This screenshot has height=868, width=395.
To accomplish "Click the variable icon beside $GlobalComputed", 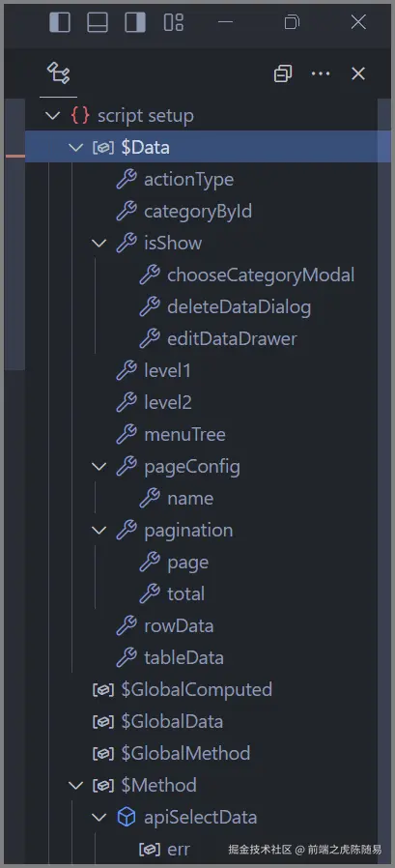I will 103,690.
